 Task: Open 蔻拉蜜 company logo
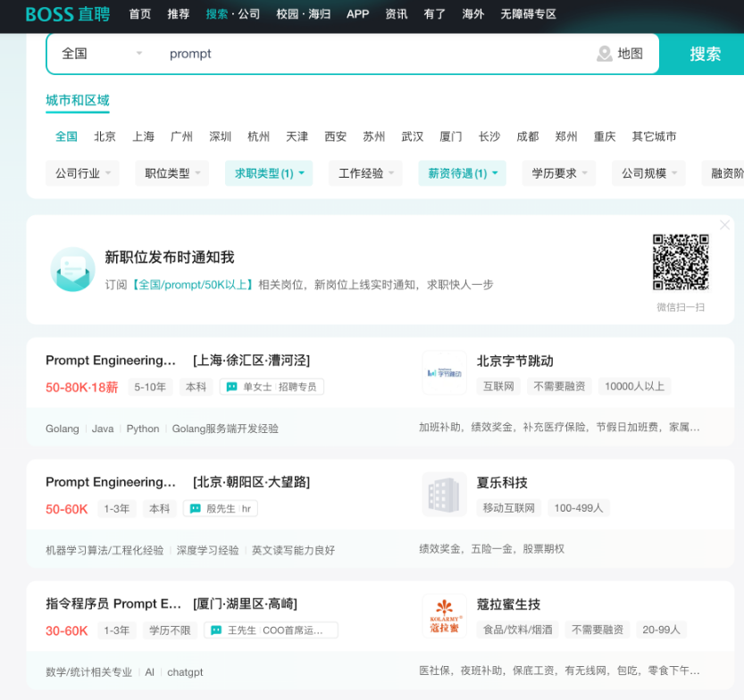click(x=445, y=616)
